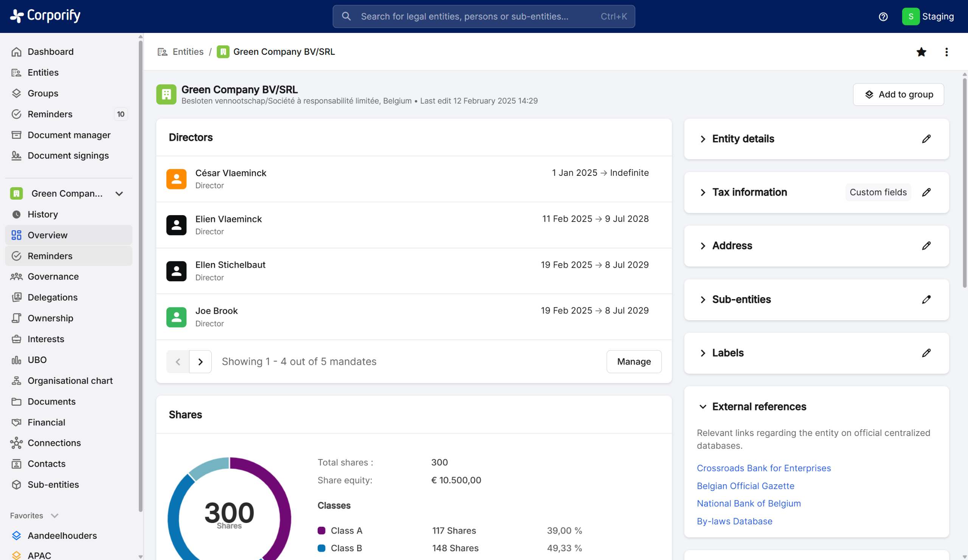
Task: Expand the Tax information section
Action: click(x=703, y=192)
